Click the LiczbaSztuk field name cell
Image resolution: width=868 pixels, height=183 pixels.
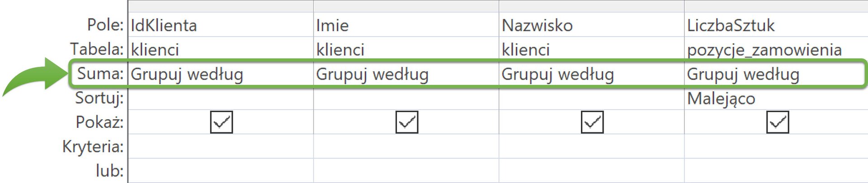[x=776, y=25]
